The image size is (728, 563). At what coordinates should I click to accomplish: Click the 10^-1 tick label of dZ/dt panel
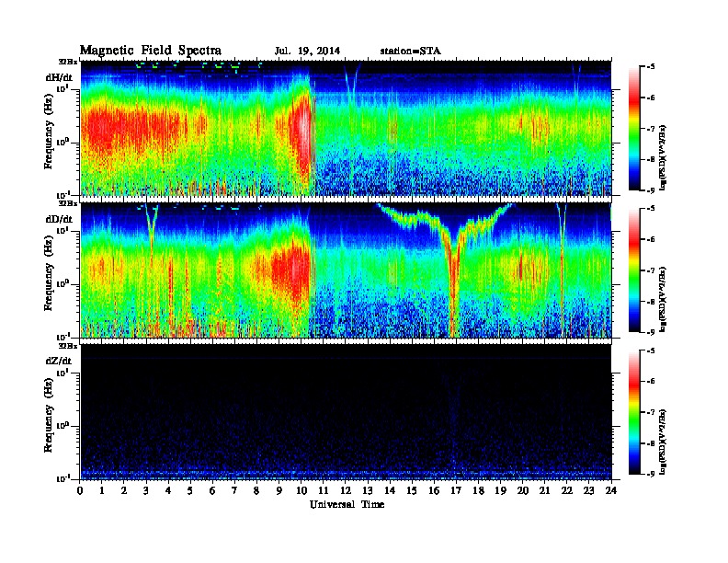(63, 478)
